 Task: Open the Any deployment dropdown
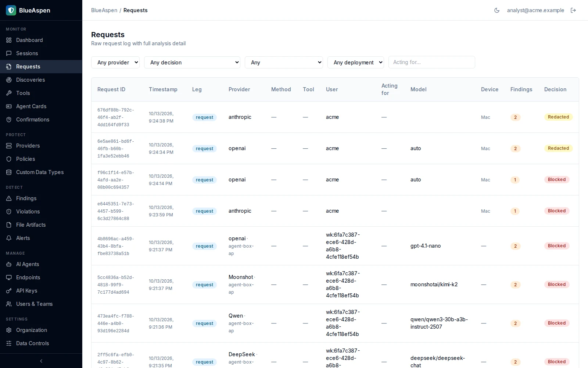(x=356, y=63)
